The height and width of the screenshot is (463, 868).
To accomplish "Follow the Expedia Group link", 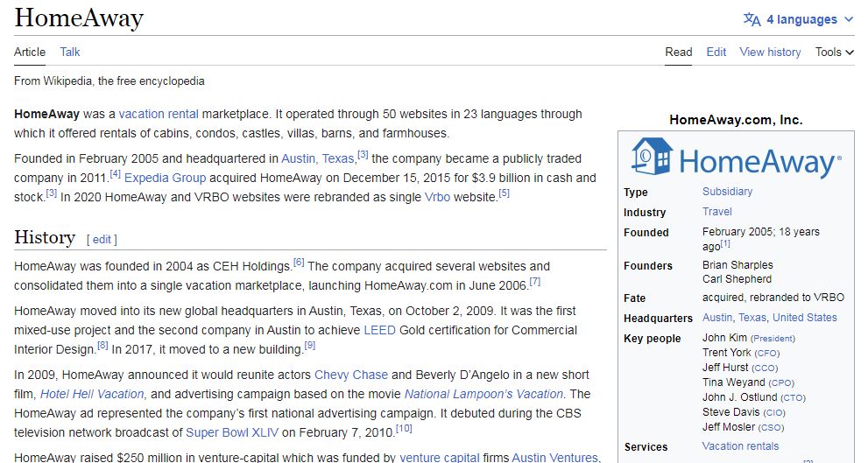I will (x=165, y=178).
